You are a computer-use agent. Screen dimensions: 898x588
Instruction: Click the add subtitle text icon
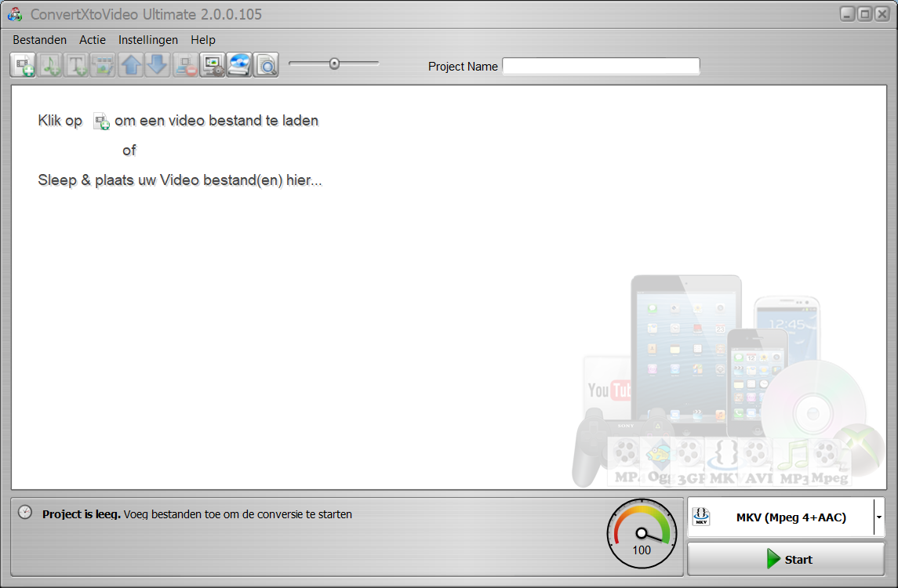[x=77, y=65]
